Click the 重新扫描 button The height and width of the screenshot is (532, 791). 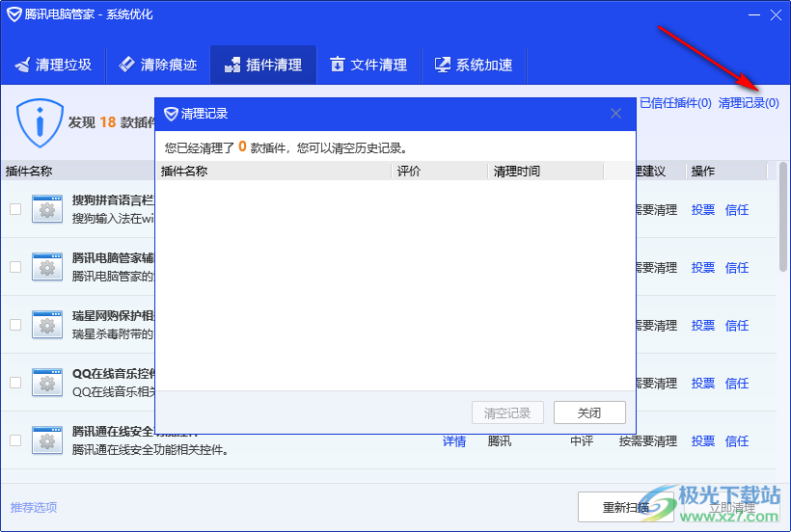(625, 507)
